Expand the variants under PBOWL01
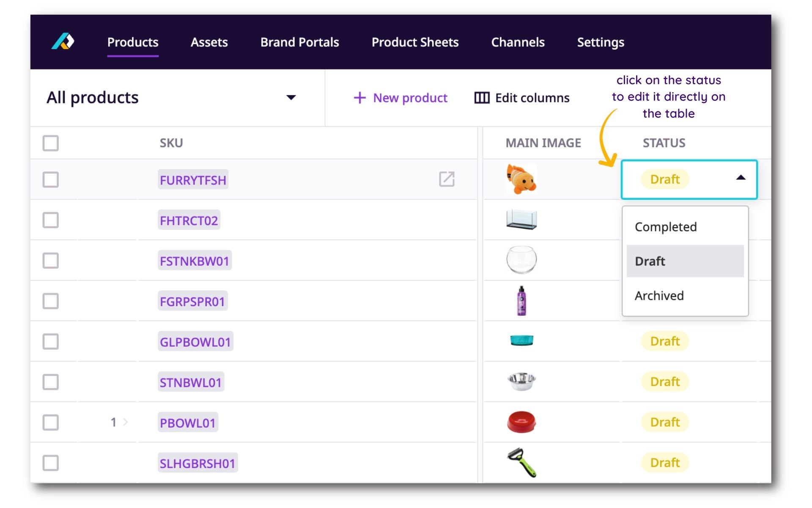The height and width of the screenshot is (508, 812). [x=125, y=422]
